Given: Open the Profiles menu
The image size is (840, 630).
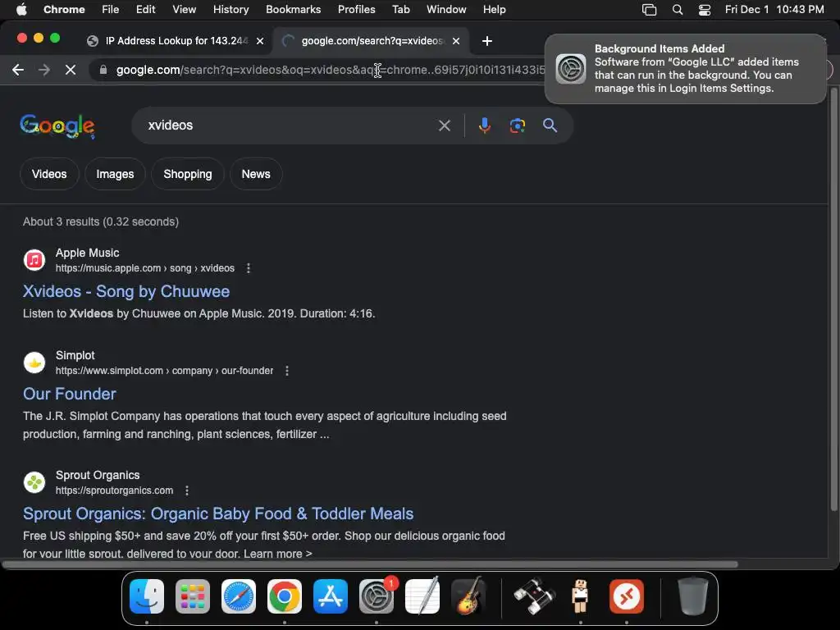Looking at the screenshot, I should (356, 9).
